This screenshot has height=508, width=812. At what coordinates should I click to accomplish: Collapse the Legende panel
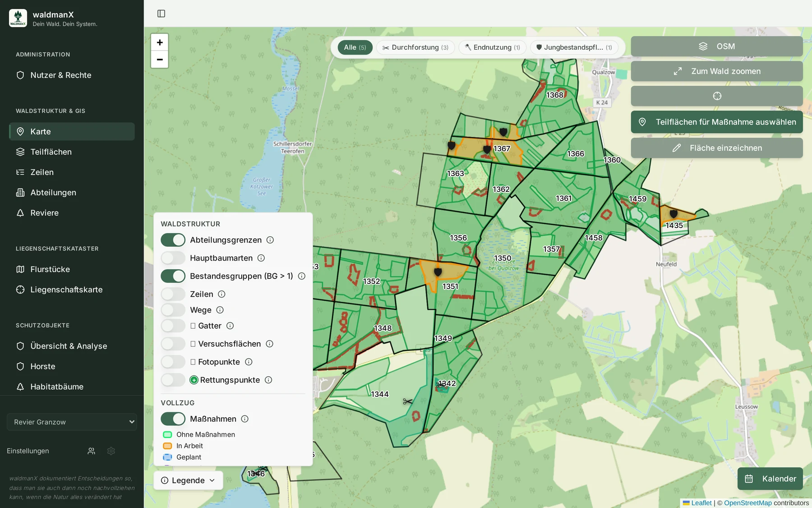coord(189,480)
